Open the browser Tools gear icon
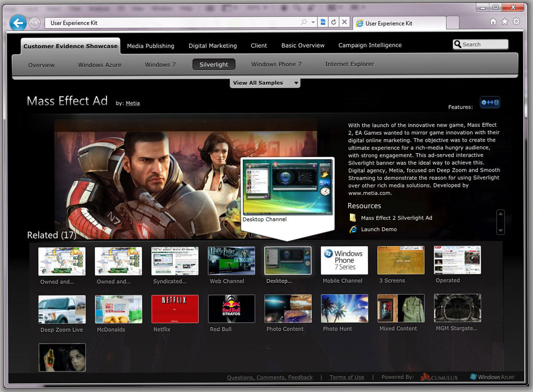The image size is (533, 392). 517,21
